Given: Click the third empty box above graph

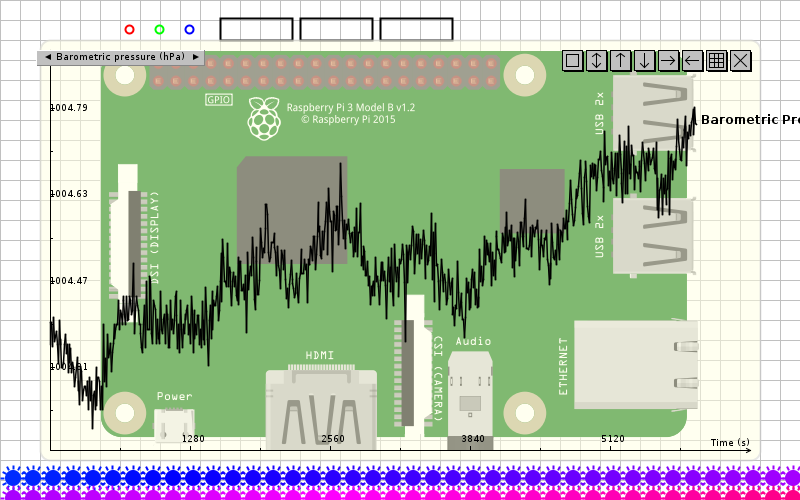Looking at the screenshot, I should pos(416,29).
